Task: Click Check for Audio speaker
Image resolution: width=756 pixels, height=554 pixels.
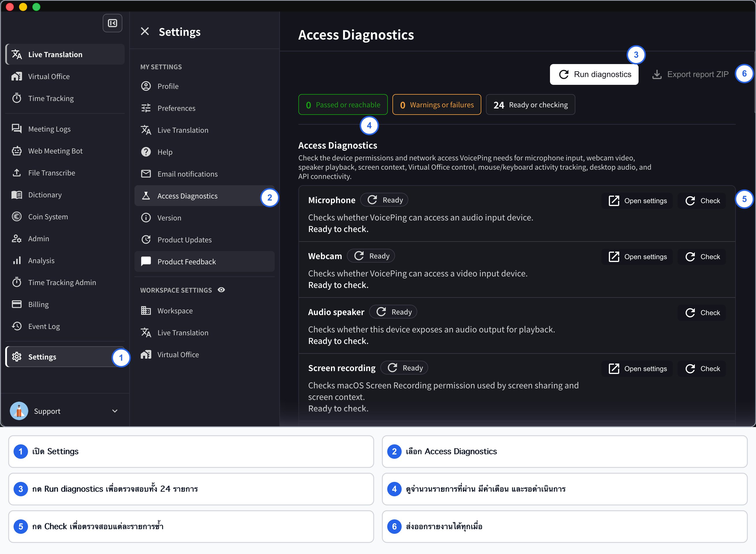Action: (x=702, y=312)
